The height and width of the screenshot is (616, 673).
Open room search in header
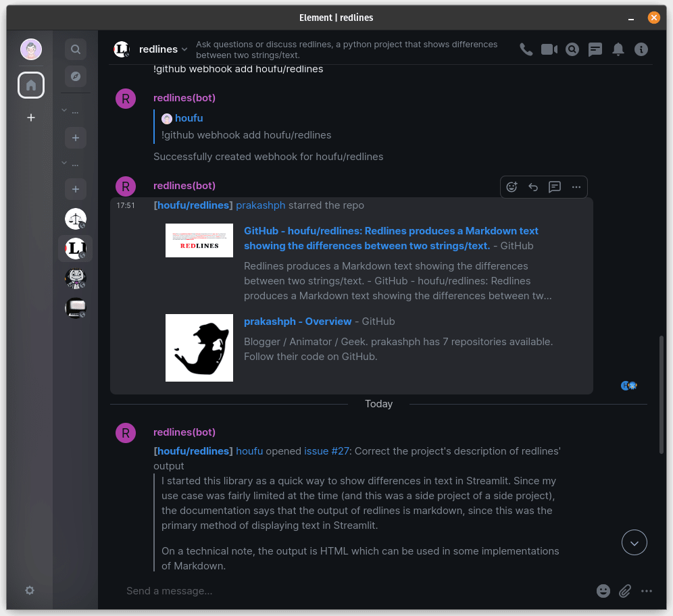[x=572, y=50]
